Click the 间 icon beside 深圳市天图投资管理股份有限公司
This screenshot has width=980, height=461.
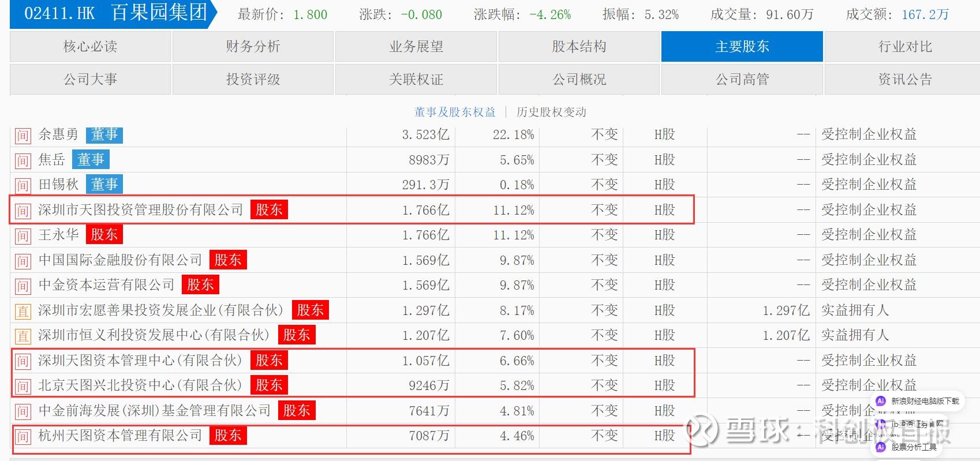23,211
